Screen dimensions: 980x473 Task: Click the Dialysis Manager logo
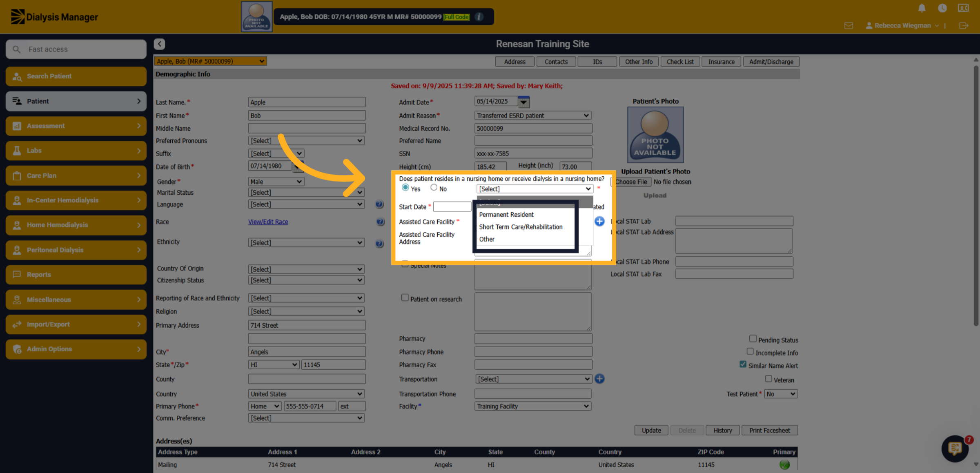click(x=54, y=17)
